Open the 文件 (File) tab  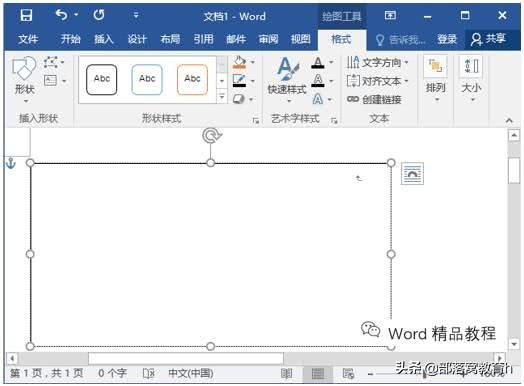coord(28,39)
